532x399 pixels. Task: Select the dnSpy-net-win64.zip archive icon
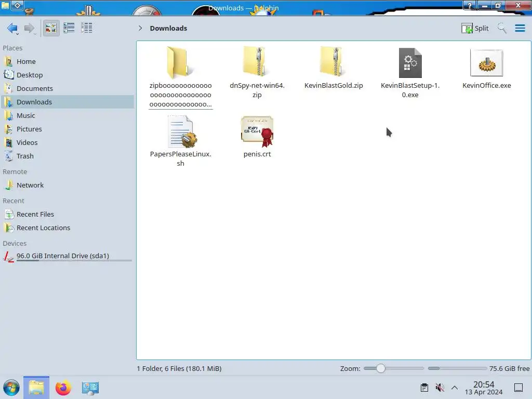pyautogui.click(x=257, y=63)
